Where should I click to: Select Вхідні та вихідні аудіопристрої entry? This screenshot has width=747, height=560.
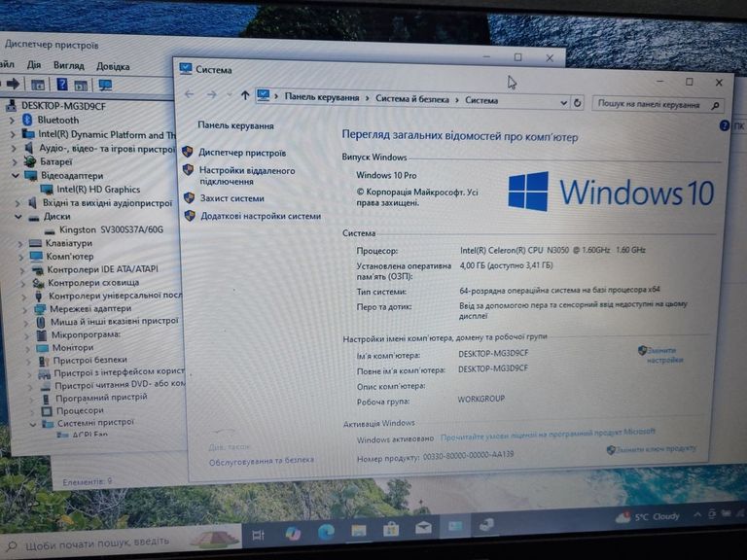click(107, 203)
